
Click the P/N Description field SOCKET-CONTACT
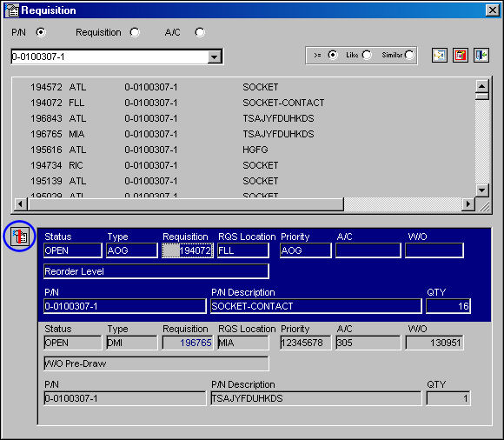pos(316,306)
